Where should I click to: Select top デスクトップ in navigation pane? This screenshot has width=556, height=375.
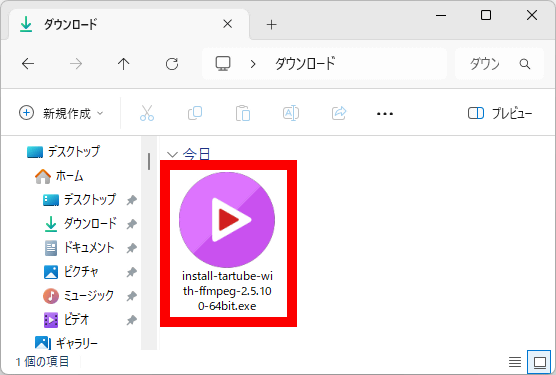(x=64, y=152)
